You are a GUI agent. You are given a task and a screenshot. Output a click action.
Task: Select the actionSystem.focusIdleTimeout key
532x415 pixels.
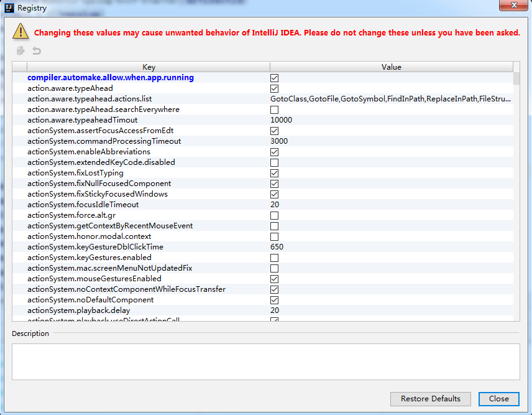tap(83, 205)
